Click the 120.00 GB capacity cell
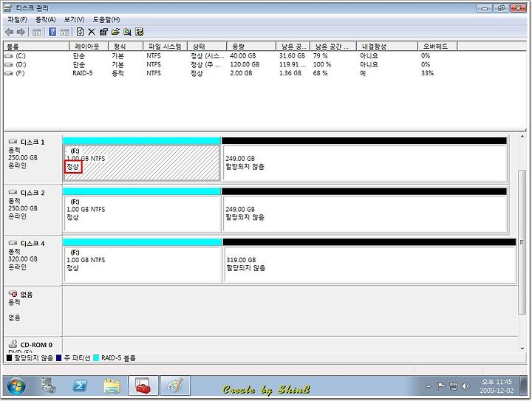 coord(245,64)
